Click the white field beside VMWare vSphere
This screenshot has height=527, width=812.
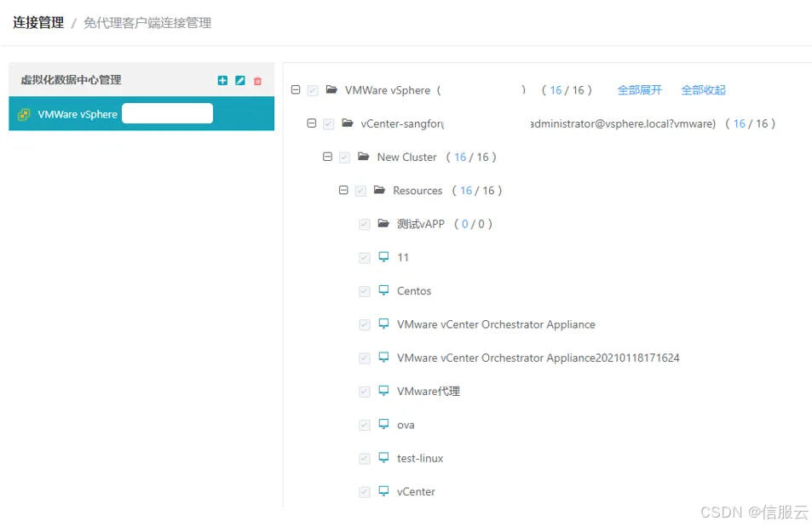coord(167,113)
